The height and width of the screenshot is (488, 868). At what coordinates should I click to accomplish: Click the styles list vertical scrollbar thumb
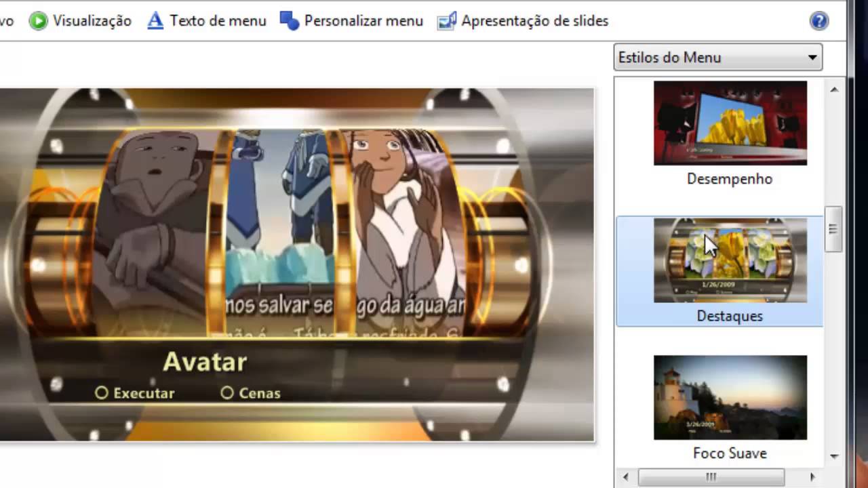834,229
